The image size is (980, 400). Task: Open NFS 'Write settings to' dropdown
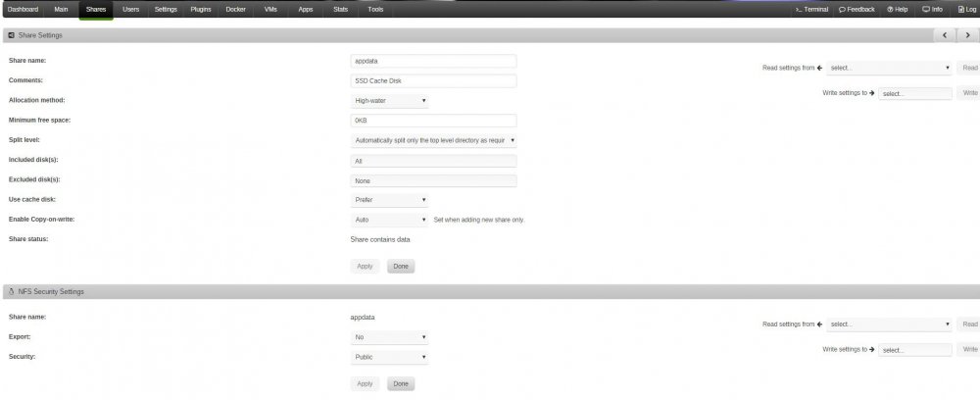[x=915, y=350]
